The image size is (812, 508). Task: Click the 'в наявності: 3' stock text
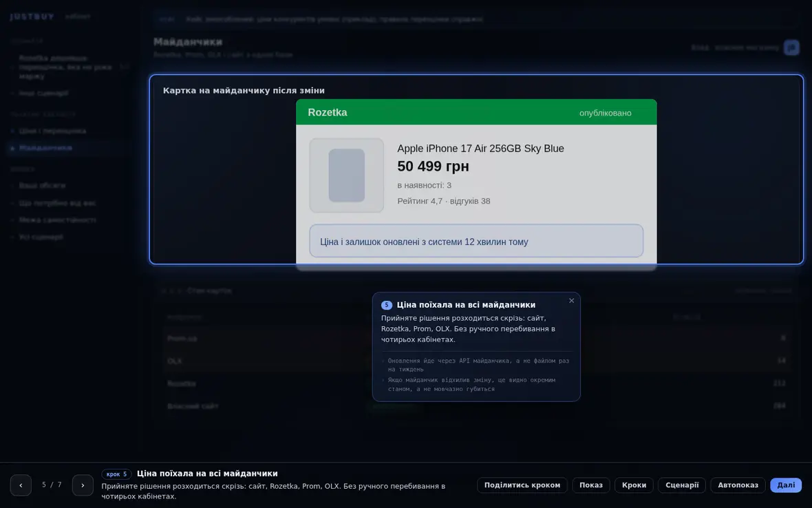[x=424, y=185]
